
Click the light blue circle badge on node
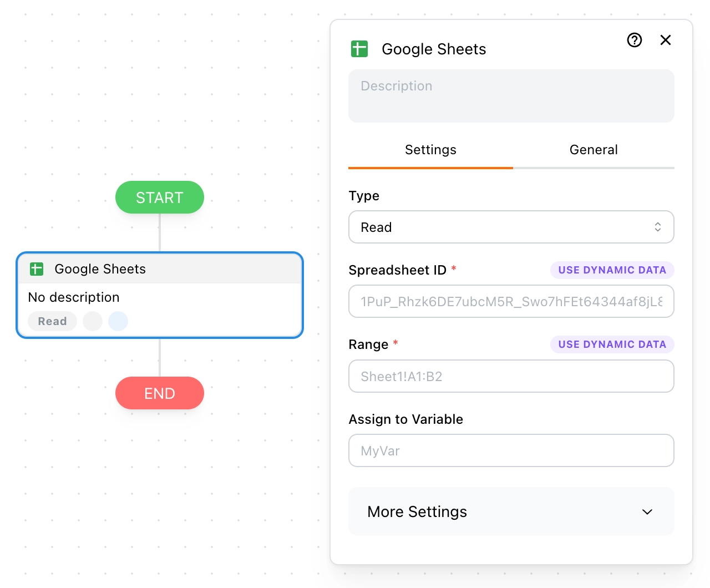click(118, 321)
